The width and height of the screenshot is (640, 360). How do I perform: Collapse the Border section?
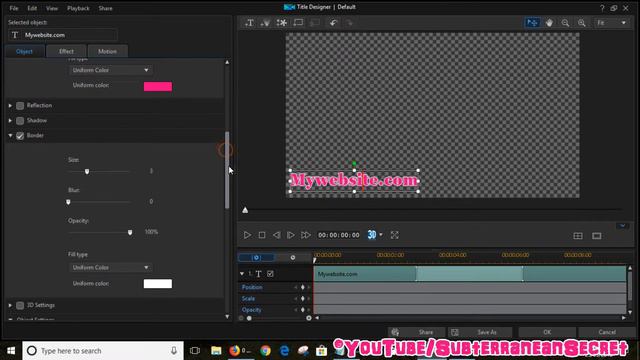(x=10, y=136)
